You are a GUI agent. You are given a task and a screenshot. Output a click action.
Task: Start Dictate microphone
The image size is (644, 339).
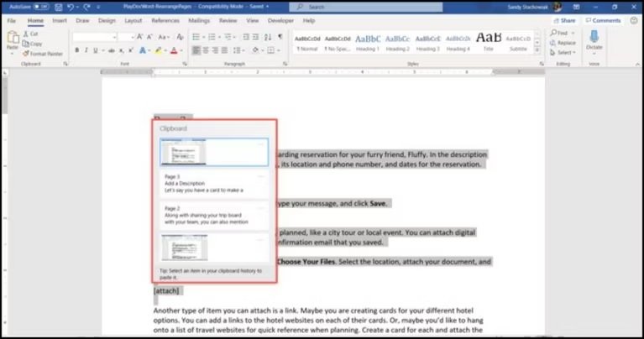pyautogui.click(x=594, y=40)
